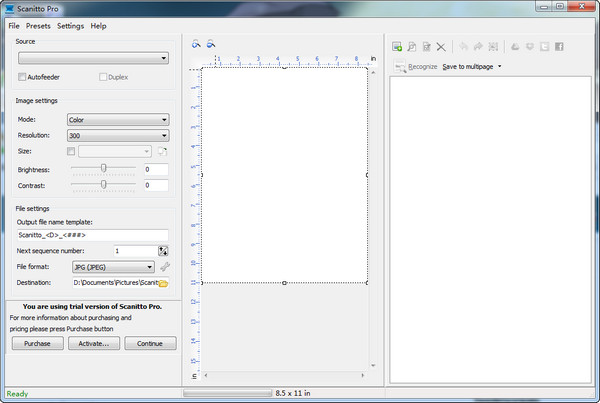Click the edit page pencil icon
Screen dimensions: 600x403
click(x=426, y=47)
